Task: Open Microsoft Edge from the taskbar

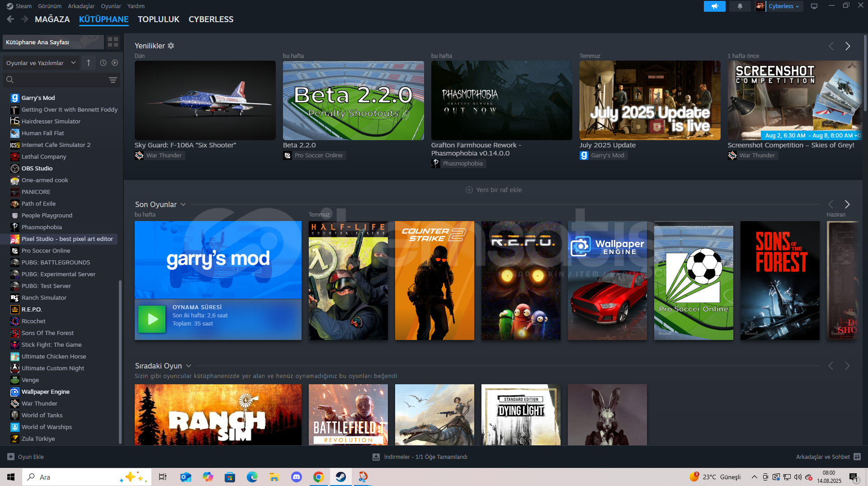Action: 252,477
